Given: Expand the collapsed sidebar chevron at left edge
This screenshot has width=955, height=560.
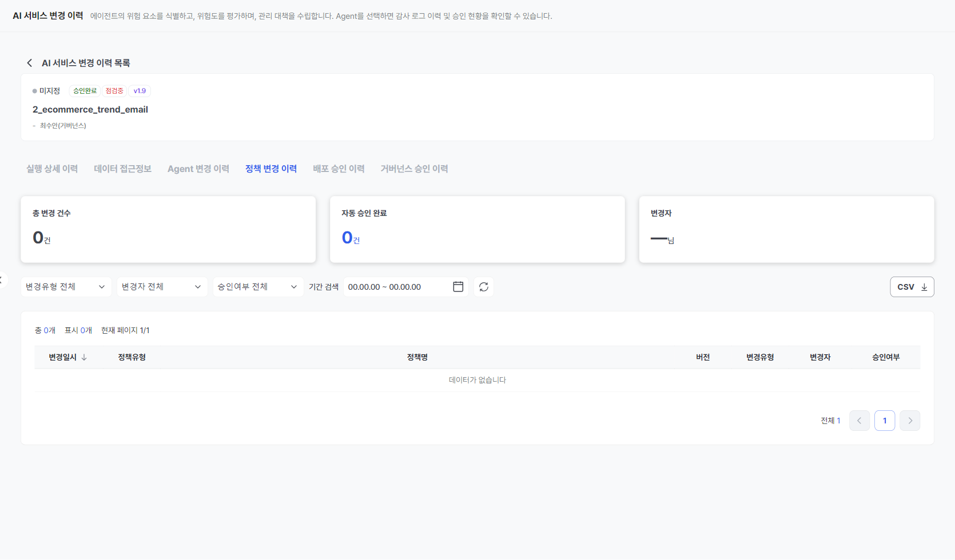Looking at the screenshot, I should point(2,280).
